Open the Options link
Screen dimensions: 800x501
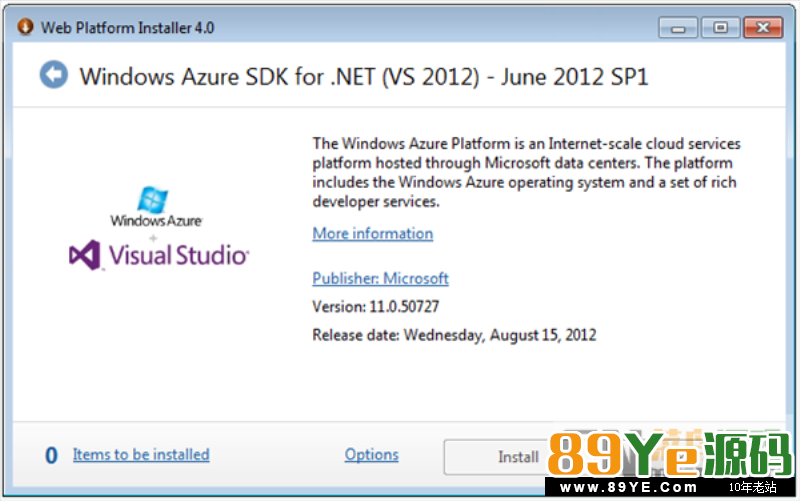coord(371,455)
